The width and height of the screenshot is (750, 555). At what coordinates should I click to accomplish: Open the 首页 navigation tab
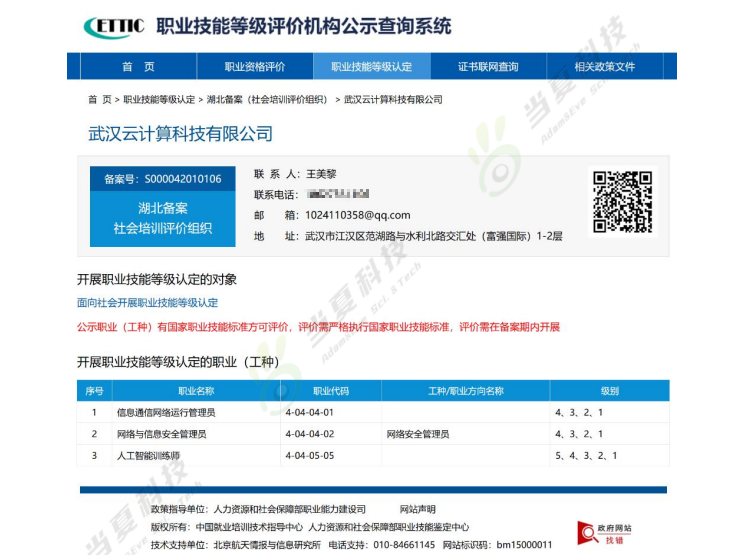coord(138,67)
